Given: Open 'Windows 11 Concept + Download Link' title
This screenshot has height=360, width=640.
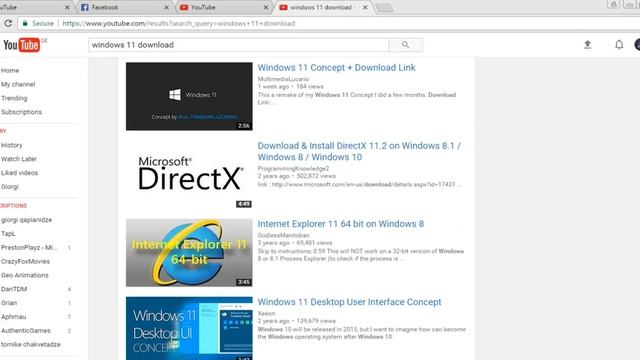Looking at the screenshot, I should 336,68.
